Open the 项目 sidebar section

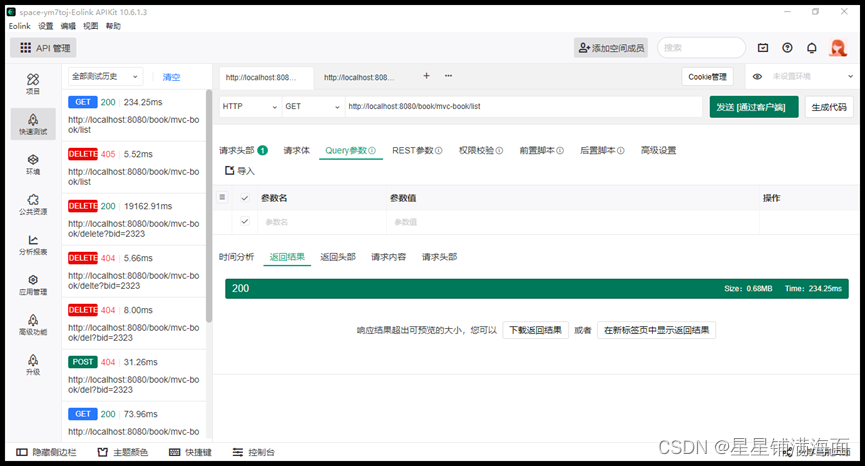pos(33,84)
